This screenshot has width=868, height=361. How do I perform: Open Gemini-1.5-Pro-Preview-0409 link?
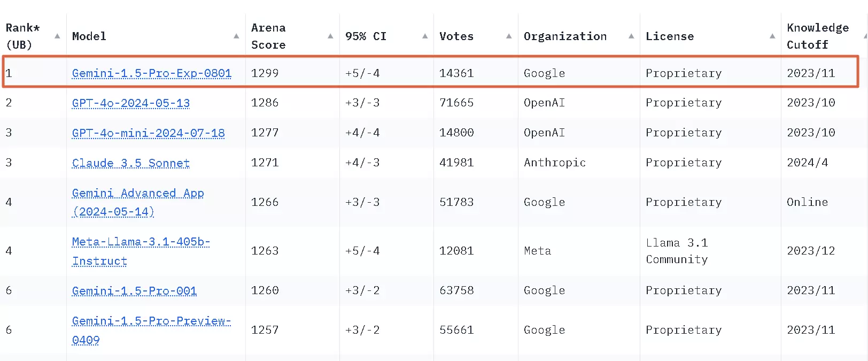click(151, 330)
